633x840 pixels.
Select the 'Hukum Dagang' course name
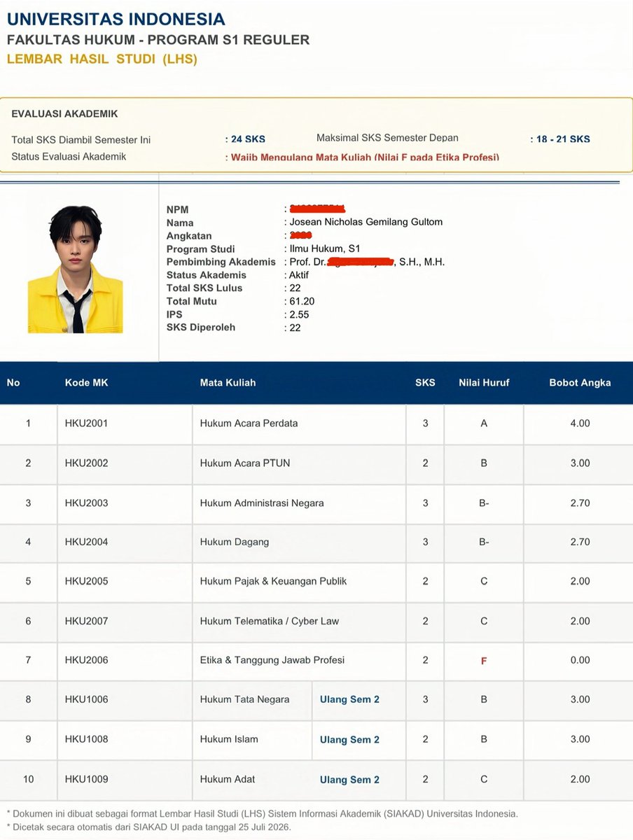[x=235, y=542]
